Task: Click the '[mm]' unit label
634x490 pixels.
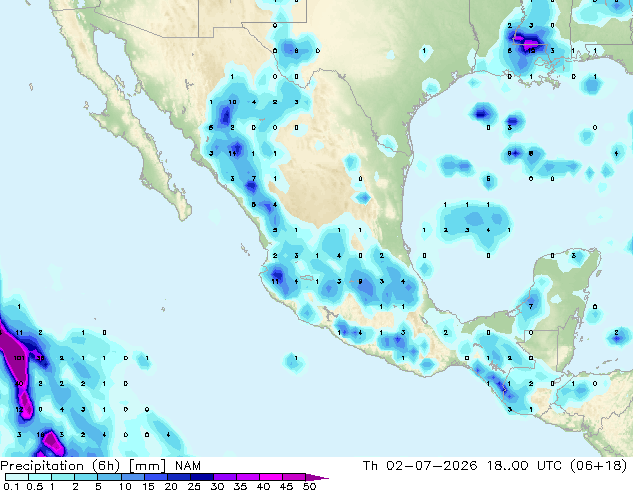Action: [147, 466]
